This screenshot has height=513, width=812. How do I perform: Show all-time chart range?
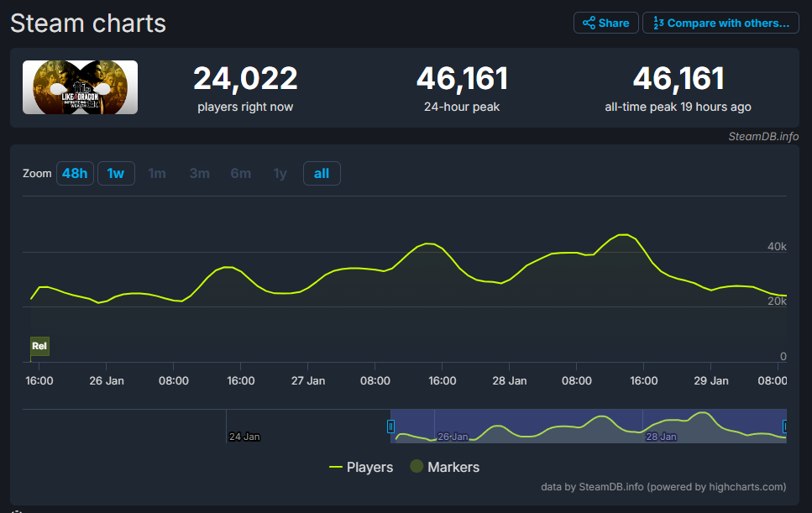(322, 174)
